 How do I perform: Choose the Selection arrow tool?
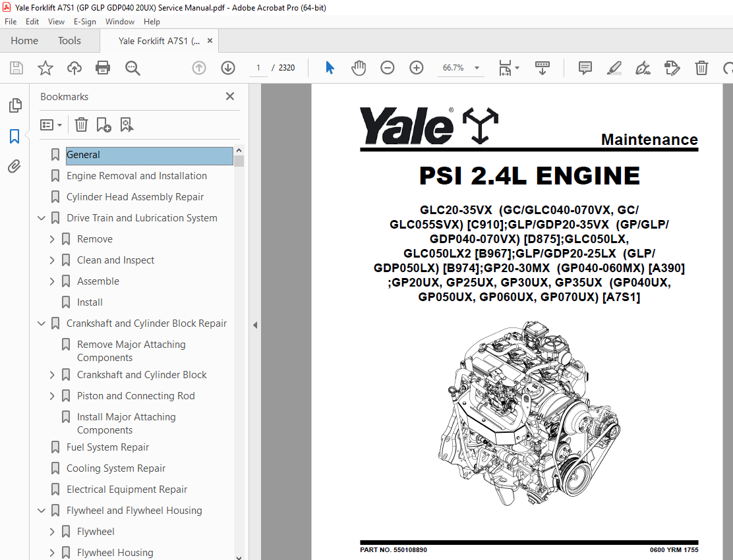pyautogui.click(x=330, y=69)
